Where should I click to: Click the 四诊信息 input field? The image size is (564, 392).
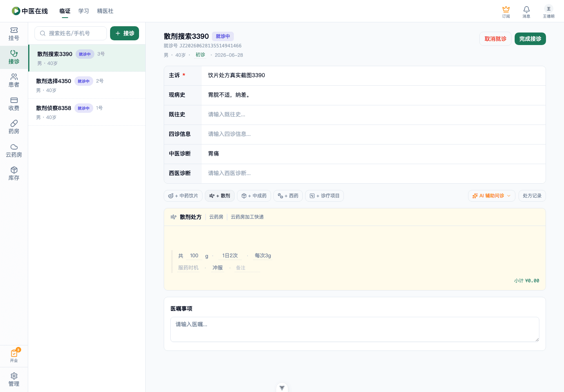(373, 134)
